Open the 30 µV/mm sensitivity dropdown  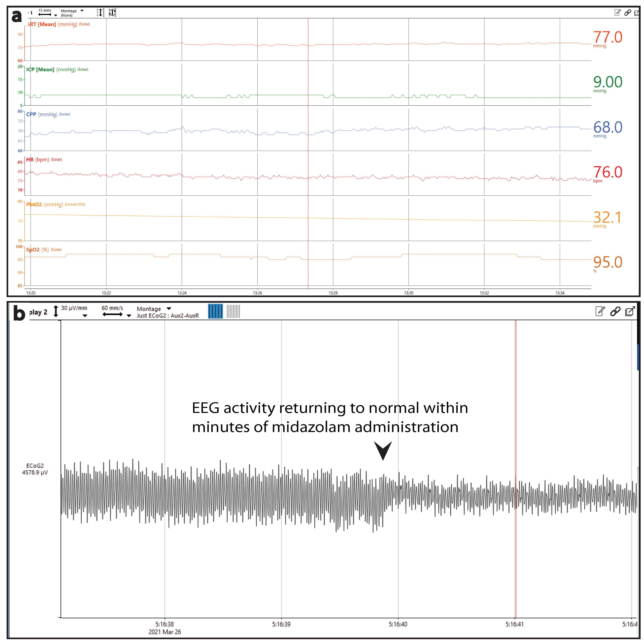(85, 316)
